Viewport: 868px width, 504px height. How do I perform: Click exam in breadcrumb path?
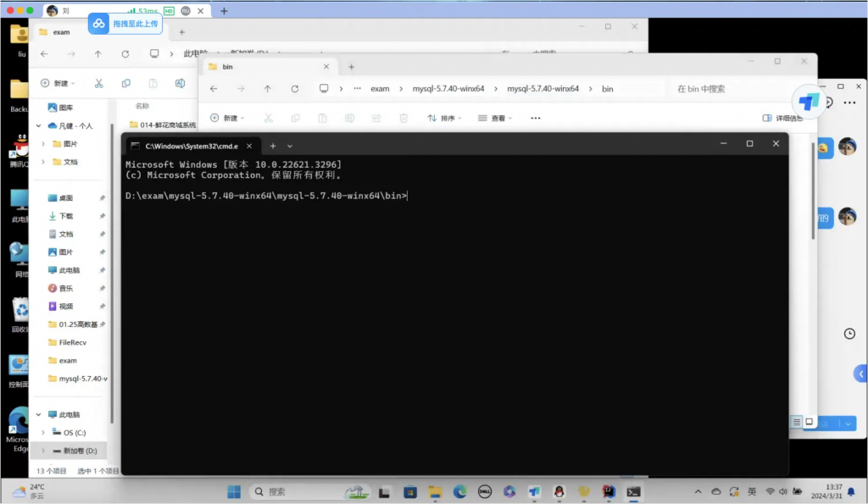(380, 89)
